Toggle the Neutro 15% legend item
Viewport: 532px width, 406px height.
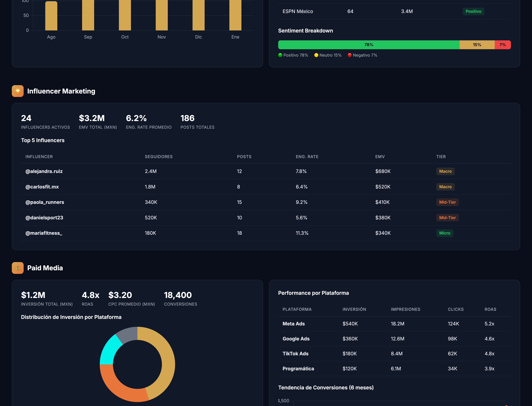click(x=328, y=55)
